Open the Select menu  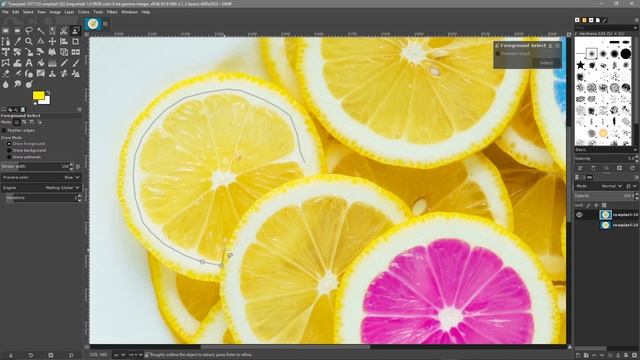(28, 12)
